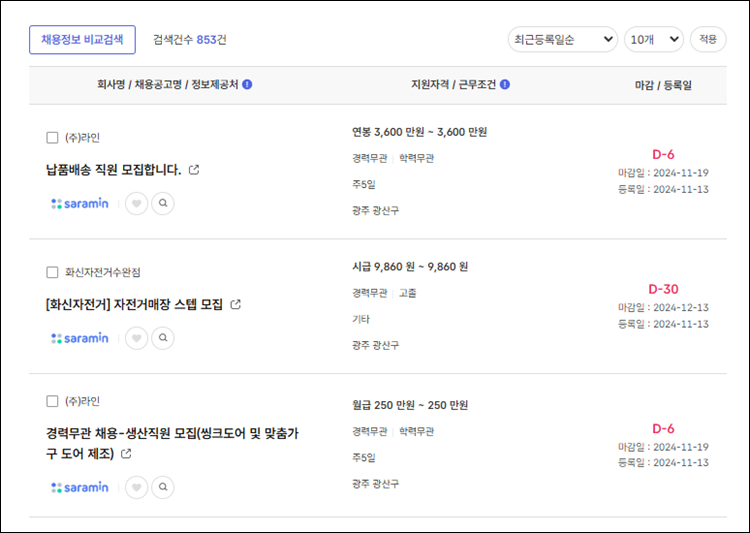
Task: Click company name (주)라인 above 납품배송 posting
Action: point(82,138)
